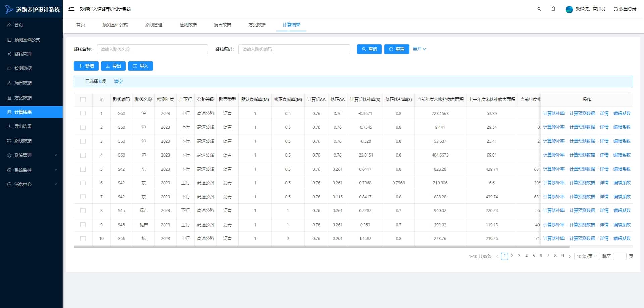
Task: Switch to the 首页 tab
Action: click(80, 25)
